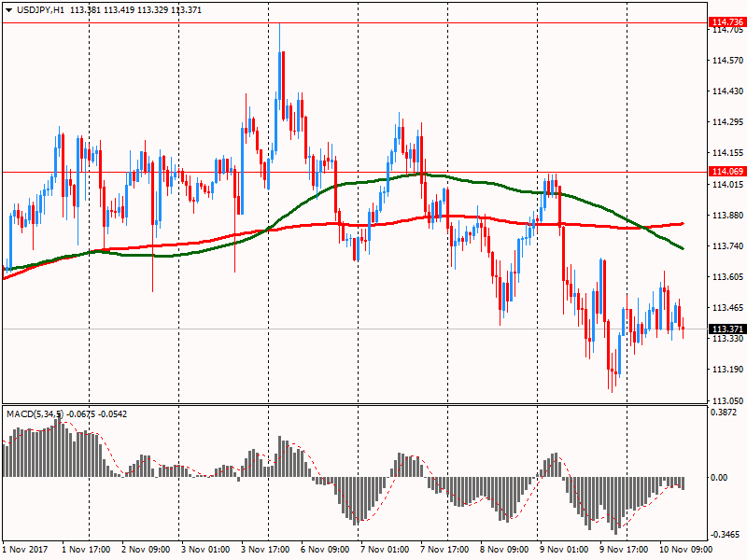747x560 pixels.
Task: Click the 113.880 price scale value
Action: coord(727,216)
